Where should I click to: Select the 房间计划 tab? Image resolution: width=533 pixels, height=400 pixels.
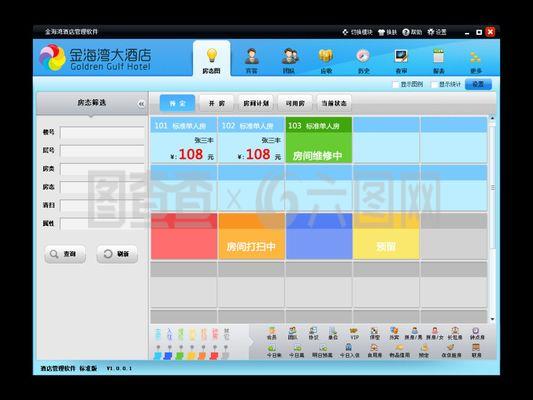point(256,103)
